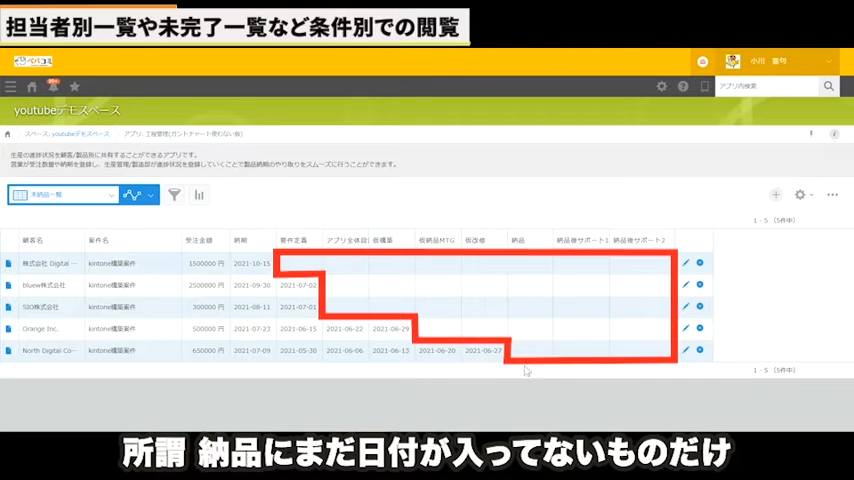Select the bluew株式会社 customer name cell
The image size is (854, 480).
[52, 285]
